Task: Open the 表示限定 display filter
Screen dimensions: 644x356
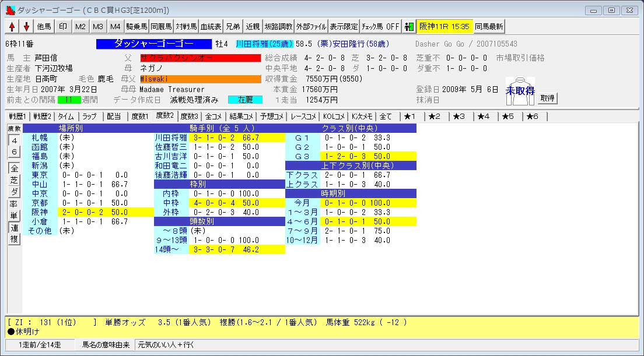Action: pyautogui.click(x=344, y=26)
